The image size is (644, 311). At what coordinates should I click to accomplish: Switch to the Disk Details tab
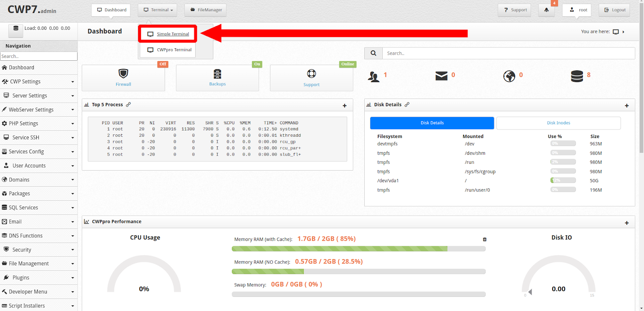pos(432,123)
